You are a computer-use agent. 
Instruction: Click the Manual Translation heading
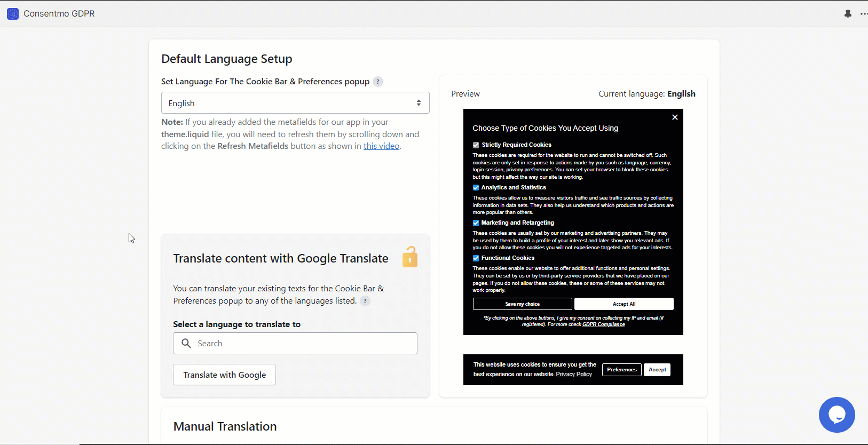(225, 426)
